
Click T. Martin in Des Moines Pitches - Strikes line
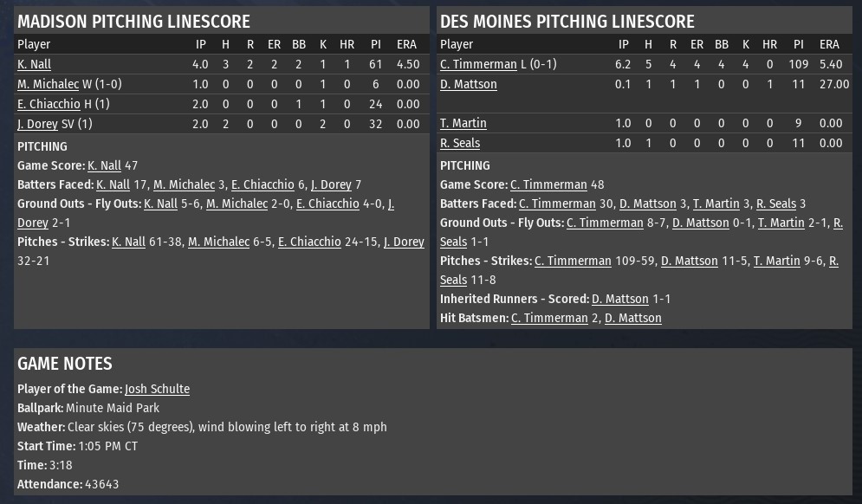777,261
